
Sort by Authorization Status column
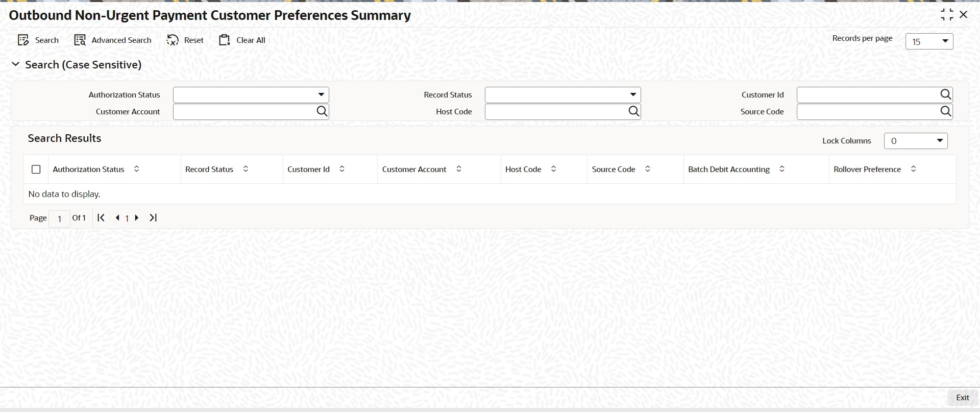click(136, 169)
